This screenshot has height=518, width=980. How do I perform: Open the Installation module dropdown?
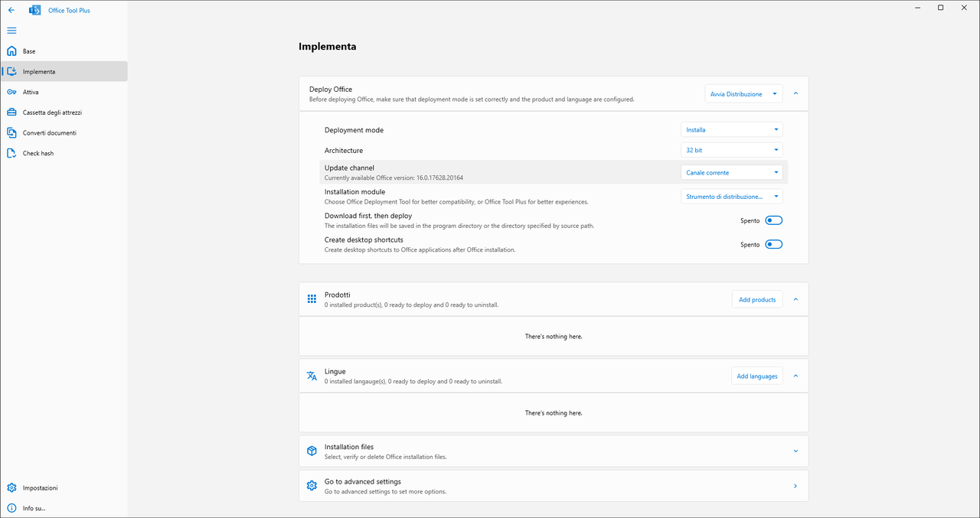coord(731,197)
